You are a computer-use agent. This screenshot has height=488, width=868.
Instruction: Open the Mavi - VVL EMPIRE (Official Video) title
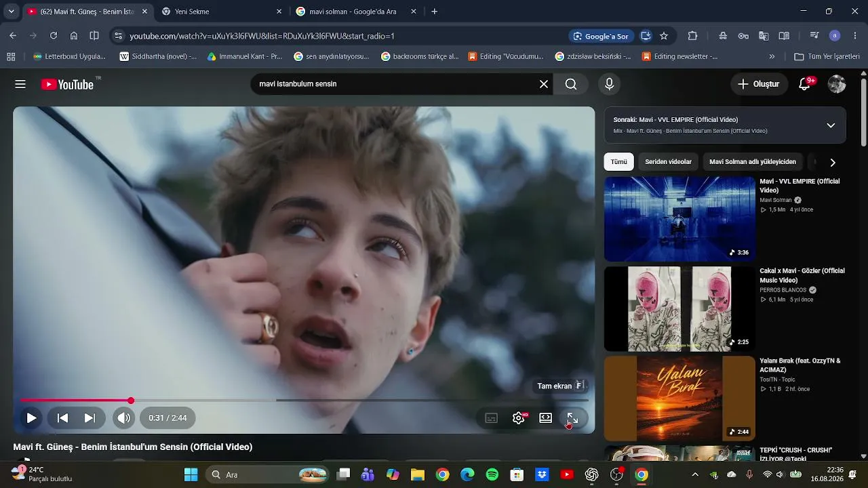(x=800, y=186)
